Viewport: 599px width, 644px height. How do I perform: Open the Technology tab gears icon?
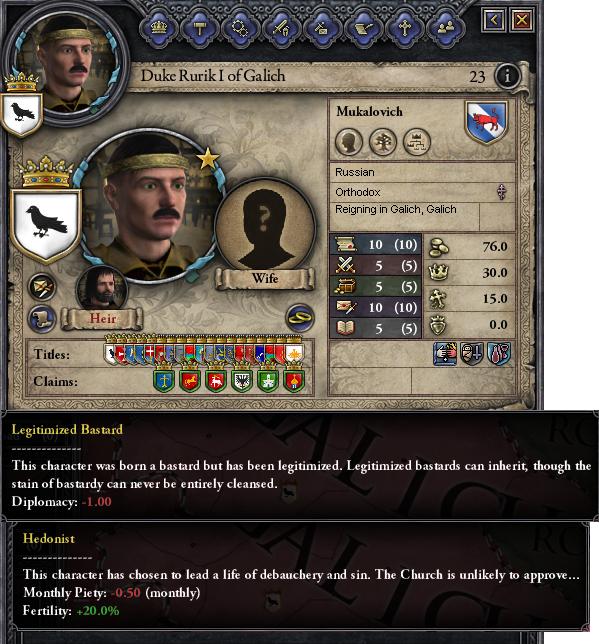tap(241, 28)
